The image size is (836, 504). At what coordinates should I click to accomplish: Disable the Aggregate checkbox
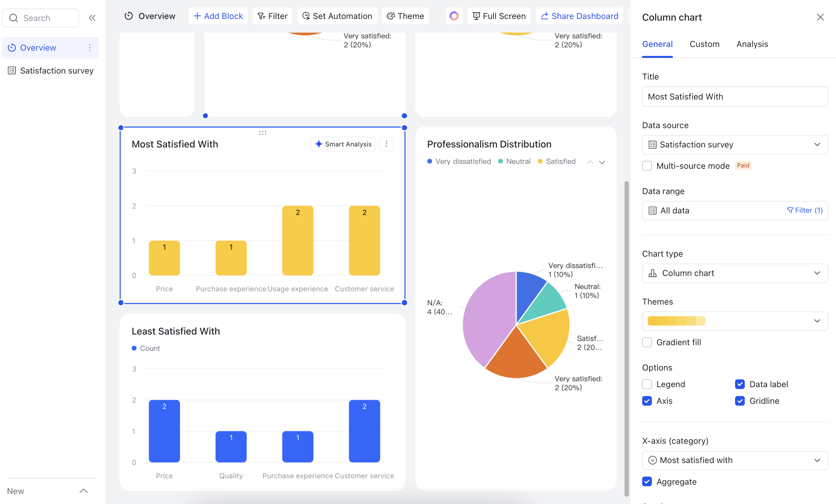pos(647,482)
